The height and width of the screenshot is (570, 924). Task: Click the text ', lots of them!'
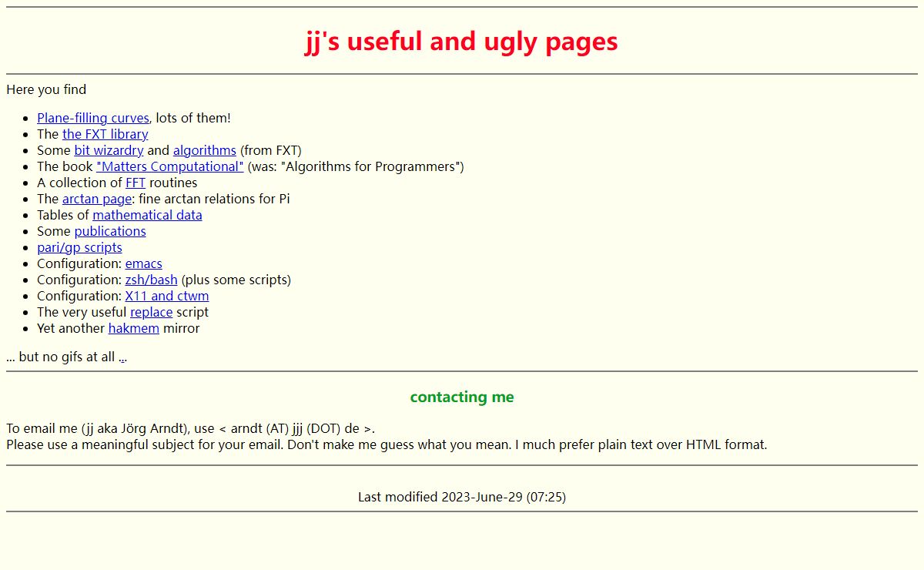point(190,118)
